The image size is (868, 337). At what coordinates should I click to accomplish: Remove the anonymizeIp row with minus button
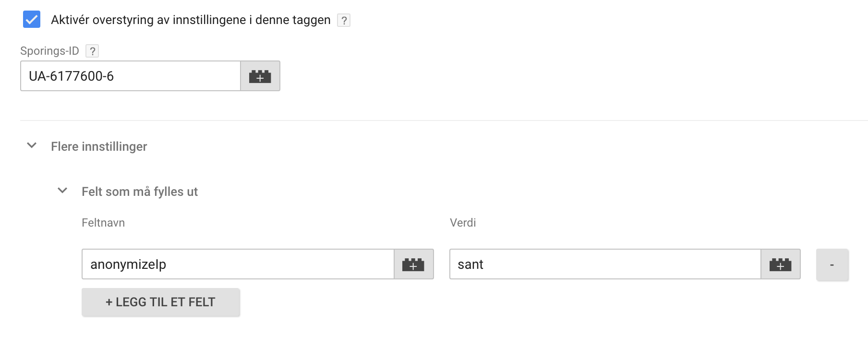(x=832, y=265)
